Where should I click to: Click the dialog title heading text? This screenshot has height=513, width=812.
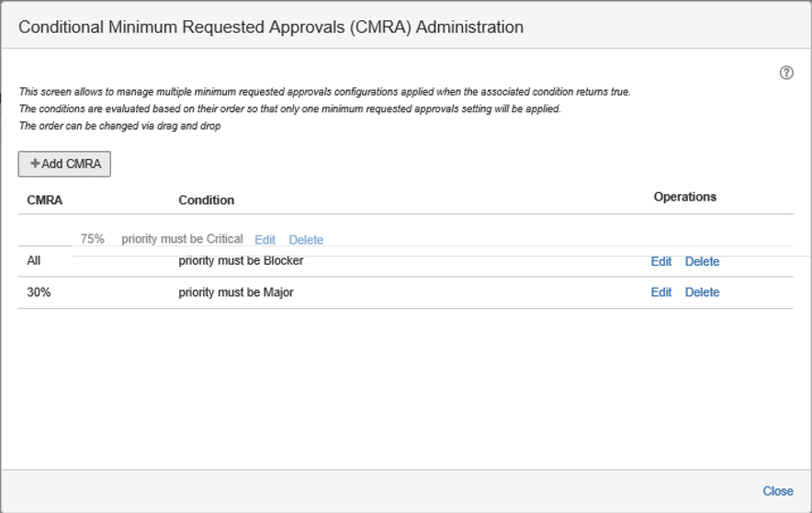[271, 27]
